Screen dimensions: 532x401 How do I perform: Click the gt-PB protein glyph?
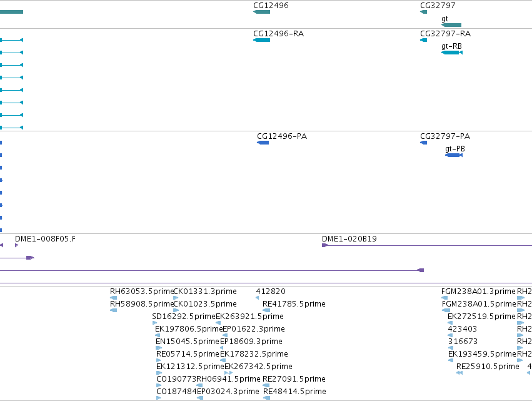point(454,155)
